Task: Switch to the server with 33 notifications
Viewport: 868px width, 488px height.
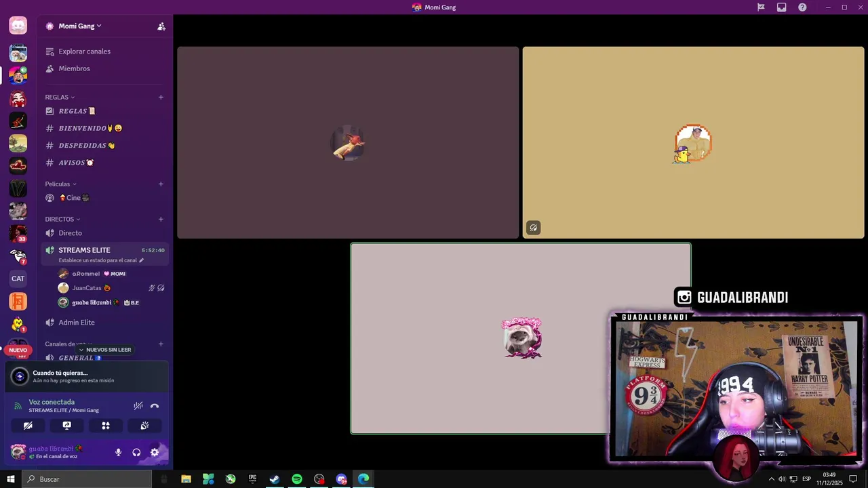Action: point(18,233)
